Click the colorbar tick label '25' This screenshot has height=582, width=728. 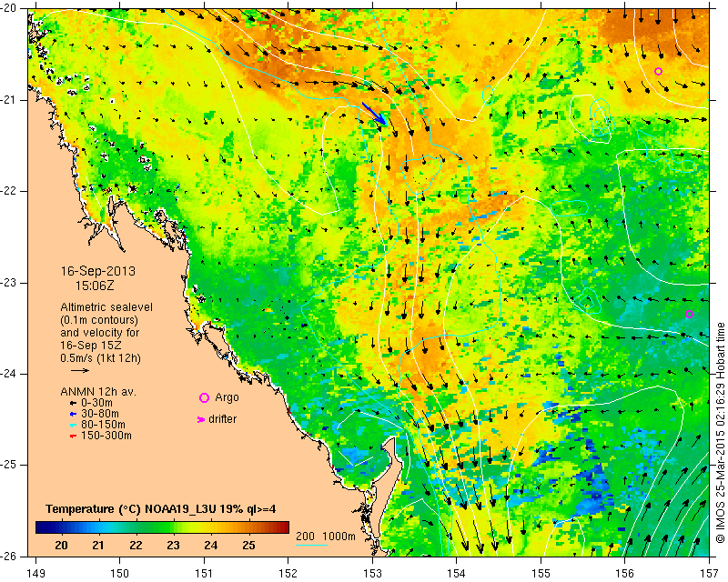tap(248, 546)
